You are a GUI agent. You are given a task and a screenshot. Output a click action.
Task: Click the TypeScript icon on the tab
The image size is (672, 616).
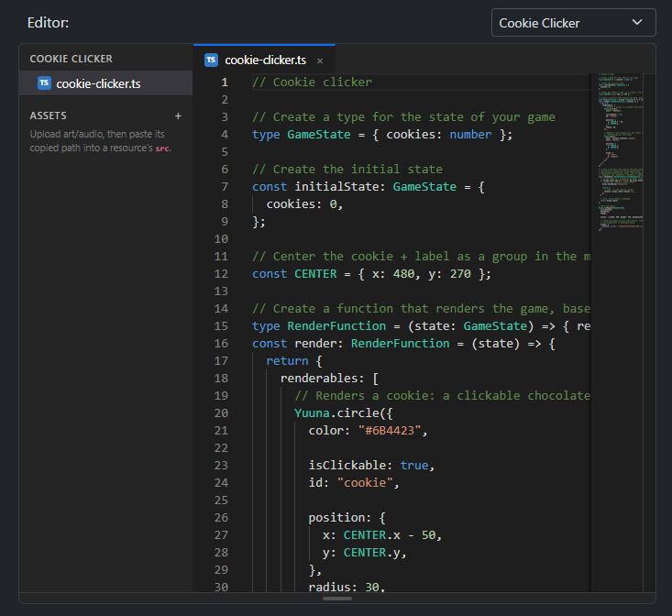tap(211, 60)
